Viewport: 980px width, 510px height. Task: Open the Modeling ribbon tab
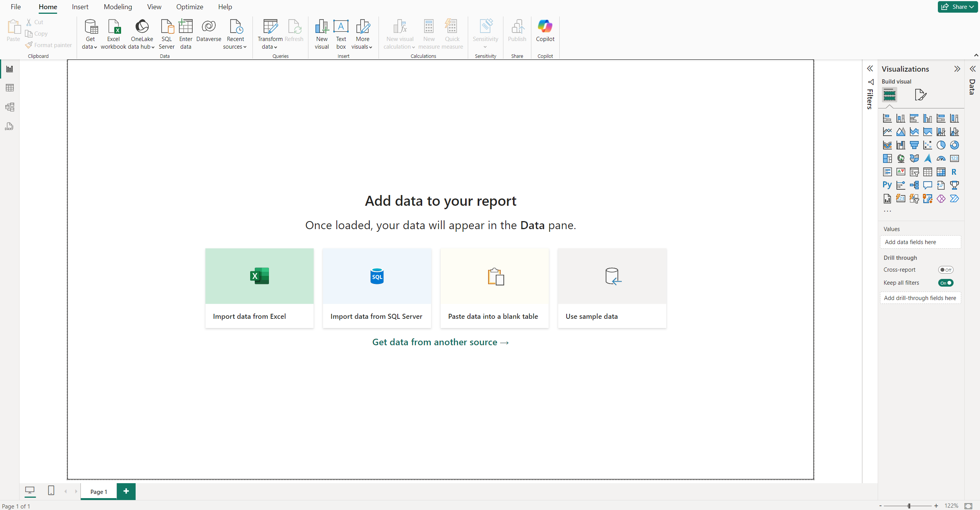[x=118, y=7]
